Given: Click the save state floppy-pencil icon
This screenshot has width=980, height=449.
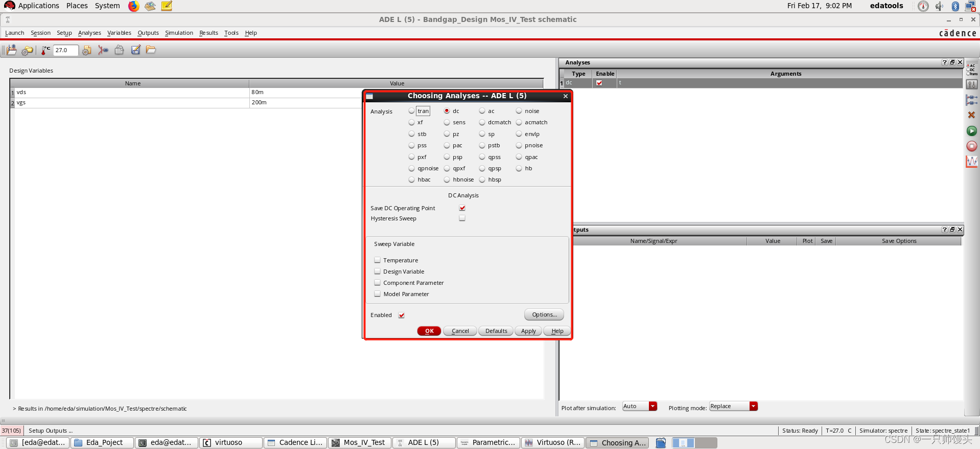Looking at the screenshot, I should pyautogui.click(x=135, y=50).
